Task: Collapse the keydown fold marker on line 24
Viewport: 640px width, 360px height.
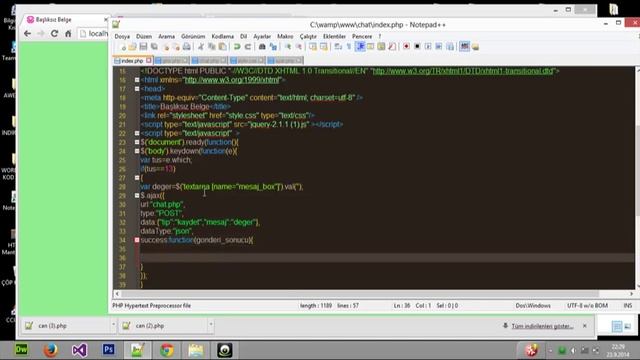Action: point(137,151)
